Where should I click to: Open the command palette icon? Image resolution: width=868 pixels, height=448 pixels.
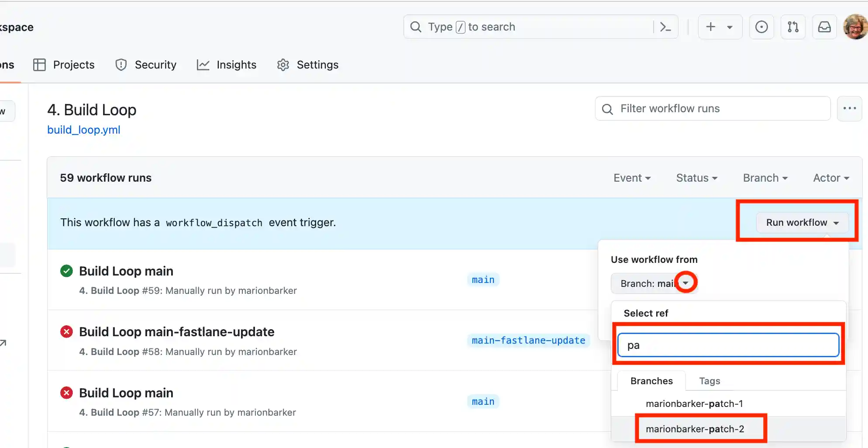(665, 27)
